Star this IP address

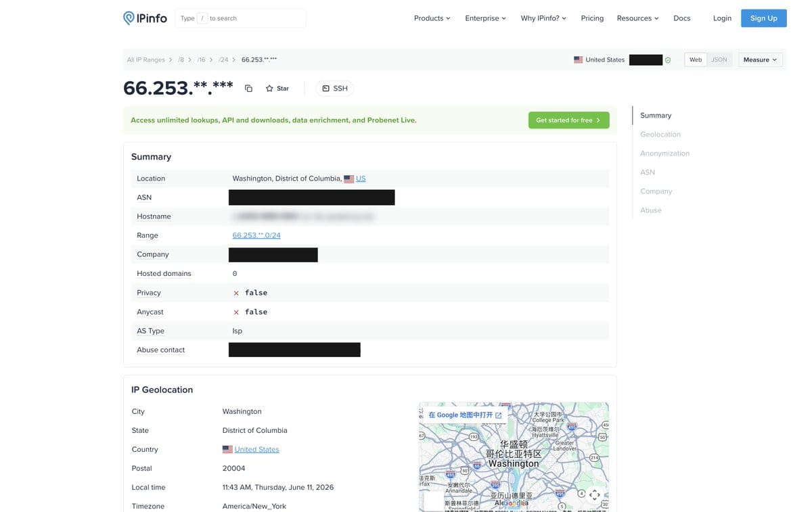pos(277,89)
